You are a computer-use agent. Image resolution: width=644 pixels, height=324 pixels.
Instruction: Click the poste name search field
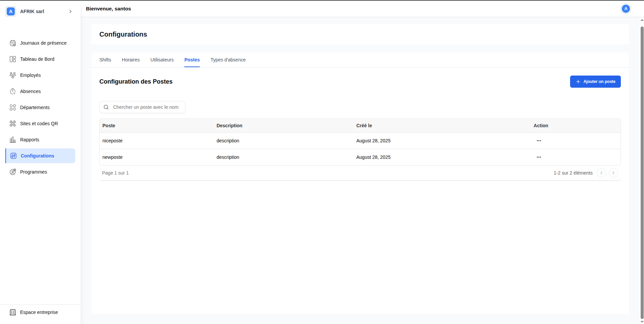click(146, 107)
